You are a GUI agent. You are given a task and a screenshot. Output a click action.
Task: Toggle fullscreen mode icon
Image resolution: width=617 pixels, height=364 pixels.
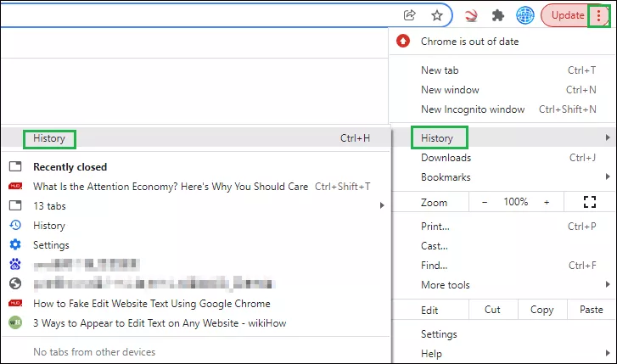pyautogui.click(x=590, y=202)
